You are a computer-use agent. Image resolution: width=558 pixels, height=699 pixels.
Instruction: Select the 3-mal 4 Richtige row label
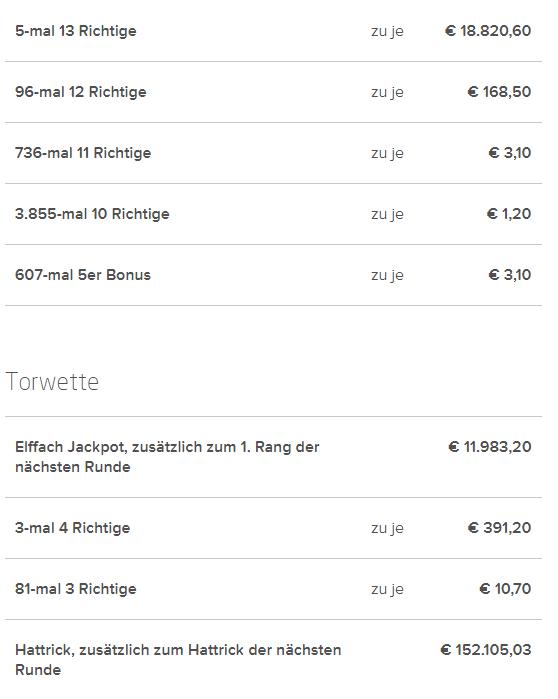pyautogui.click(x=73, y=528)
